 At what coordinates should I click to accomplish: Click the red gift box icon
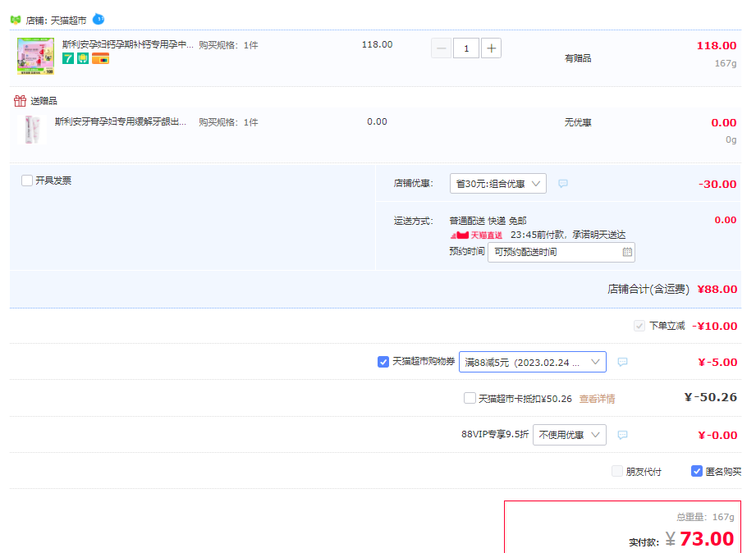tap(20, 101)
